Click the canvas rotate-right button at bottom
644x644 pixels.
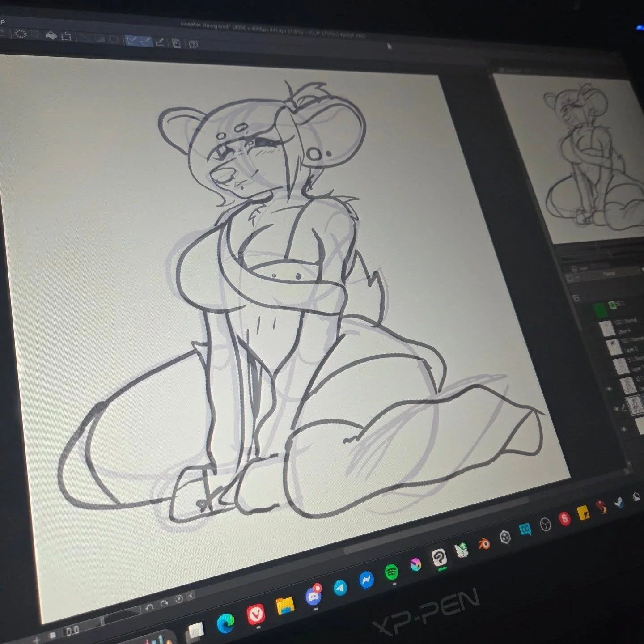(x=164, y=603)
